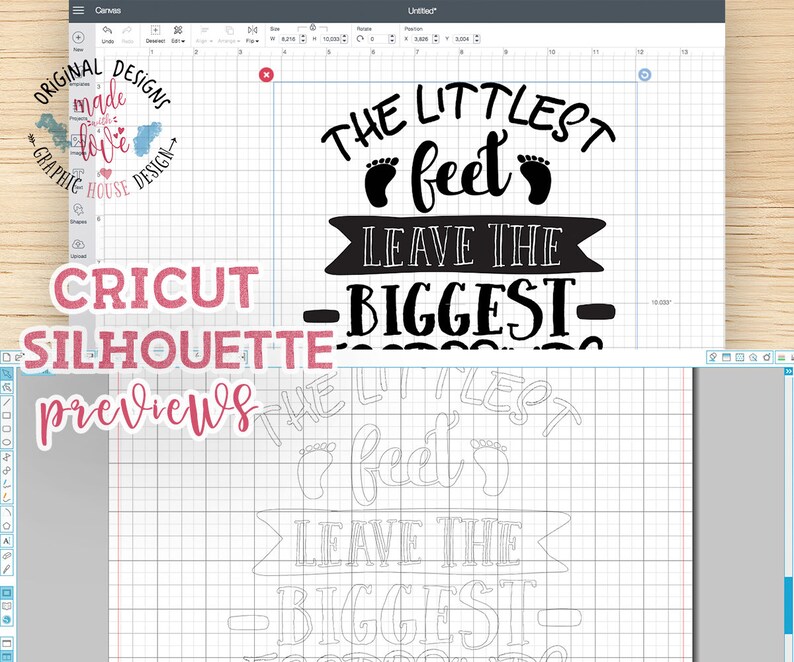Open the Cricut hamburger menu
The width and height of the screenshot is (794, 662).
pyautogui.click(x=78, y=10)
